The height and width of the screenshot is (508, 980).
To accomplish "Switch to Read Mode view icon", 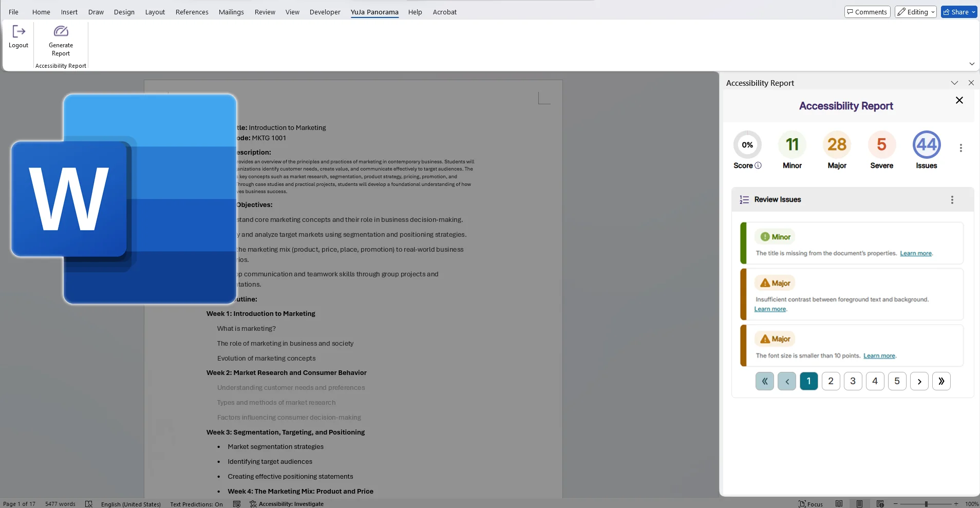I will coord(839,504).
